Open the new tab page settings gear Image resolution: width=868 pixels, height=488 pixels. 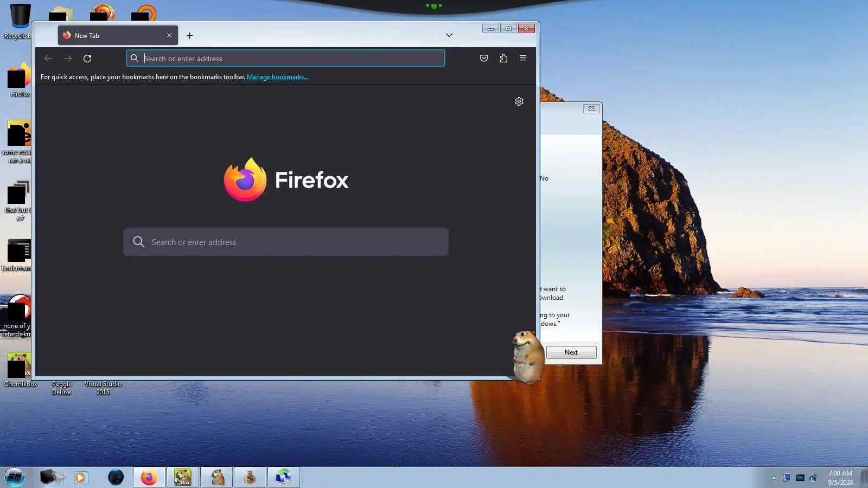tap(519, 101)
